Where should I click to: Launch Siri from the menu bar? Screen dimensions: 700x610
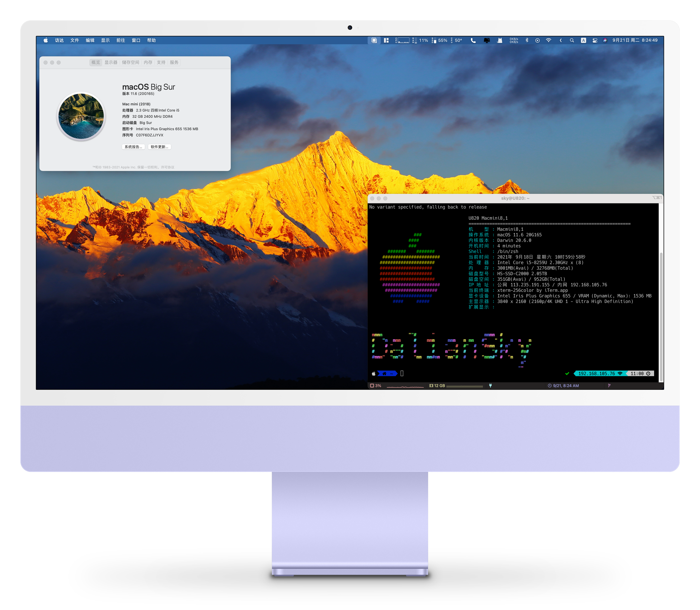pos(605,40)
